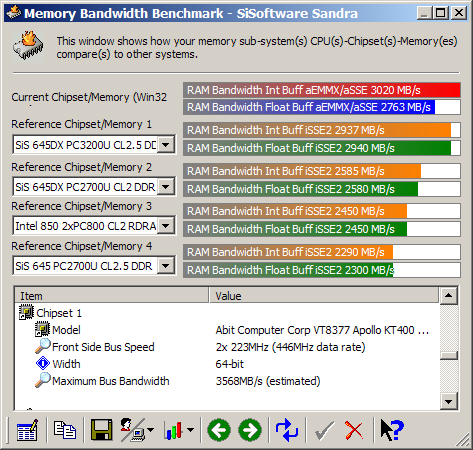Viewport: 473px width, 450px height.
Task: Open Reference Chipset/Memory 2 dropdown
Action: (x=166, y=187)
